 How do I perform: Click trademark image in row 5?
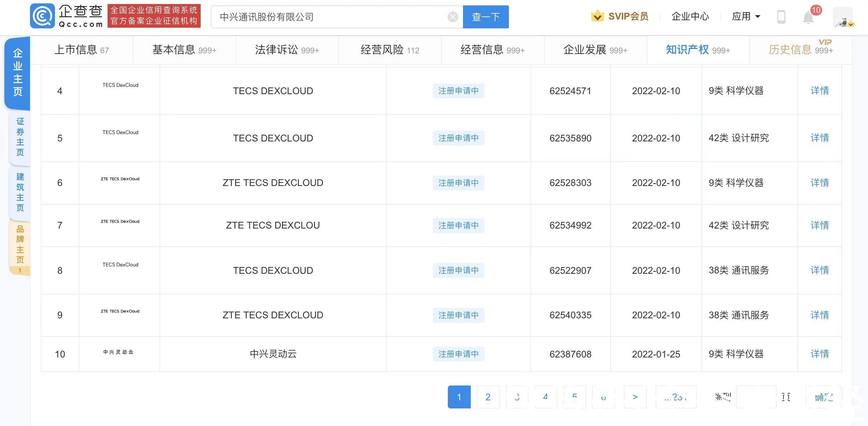click(x=120, y=132)
